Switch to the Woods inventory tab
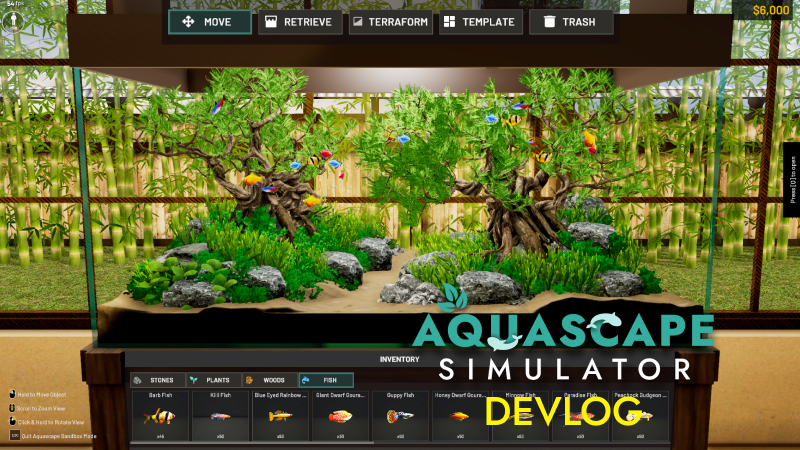 click(x=270, y=380)
